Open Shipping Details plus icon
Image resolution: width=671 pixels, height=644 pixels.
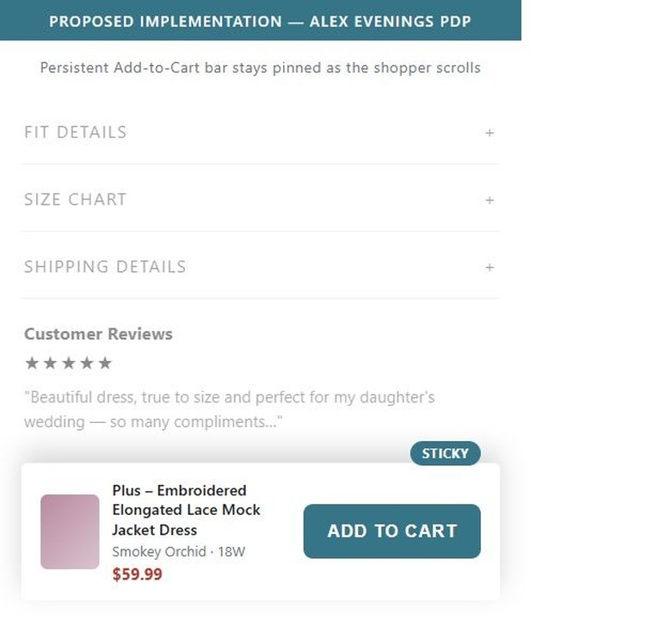click(489, 267)
